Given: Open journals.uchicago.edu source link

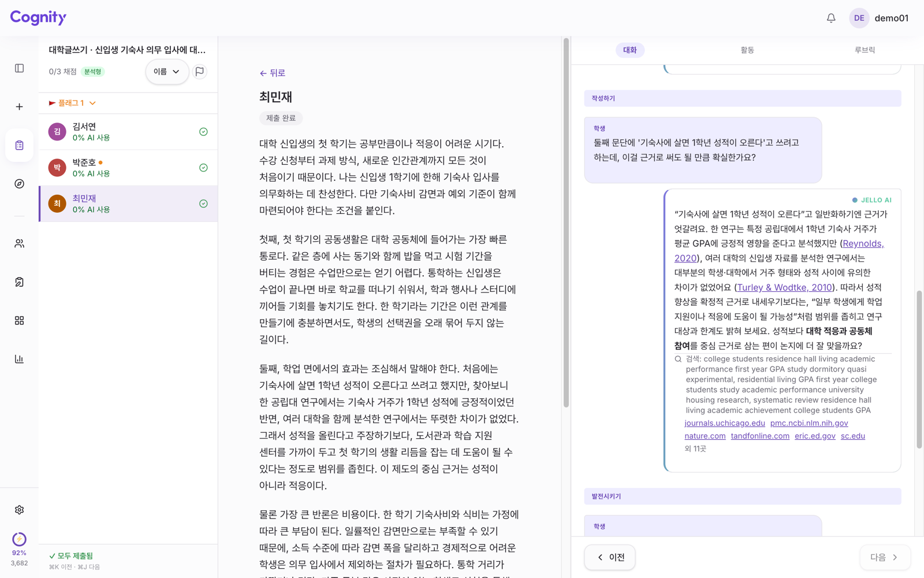Looking at the screenshot, I should tap(725, 423).
